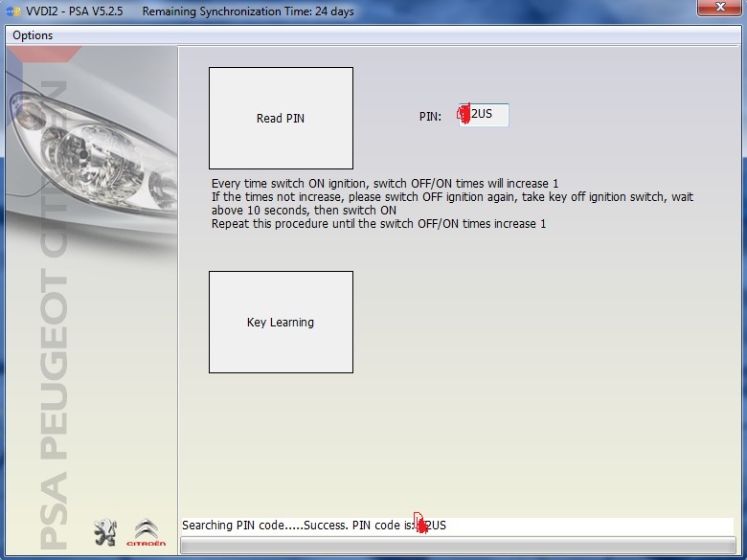Click 'If the times not increase' instruction line
Viewport: 747px width, 560px height.
[452, 196]
